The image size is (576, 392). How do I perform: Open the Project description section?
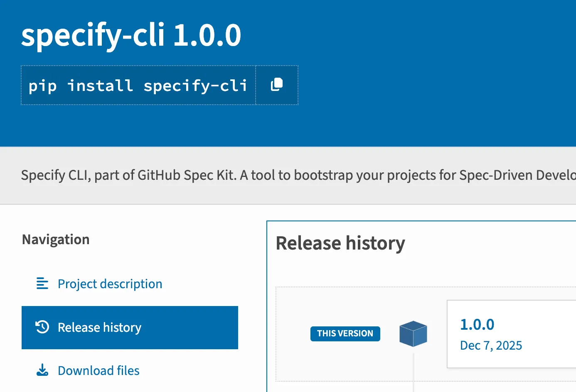[110, 284]
